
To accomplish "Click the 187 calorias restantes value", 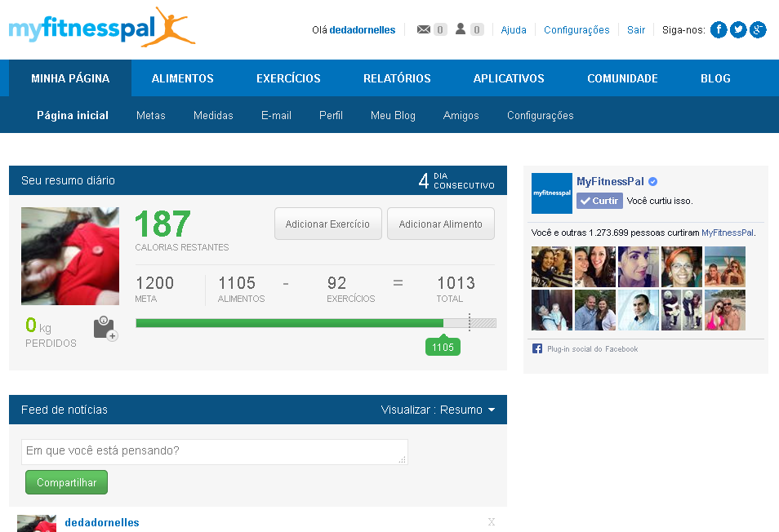I will click(162, 224).
